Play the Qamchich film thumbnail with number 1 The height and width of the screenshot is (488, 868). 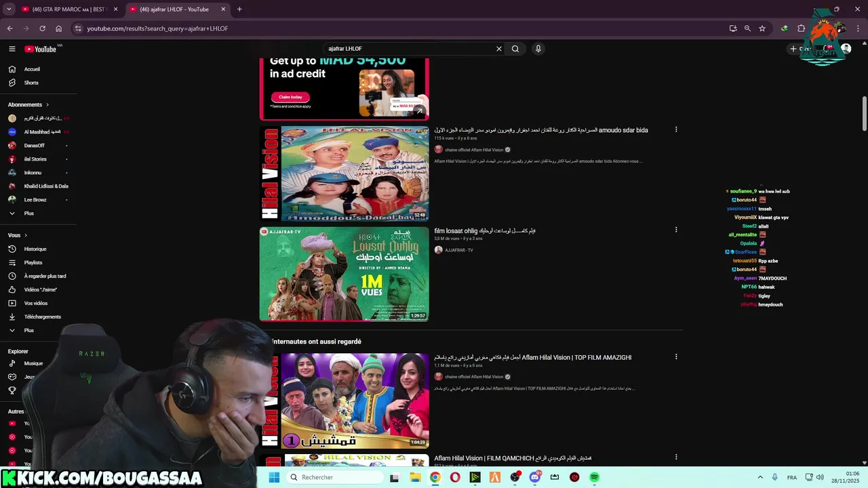click(344, 401)
